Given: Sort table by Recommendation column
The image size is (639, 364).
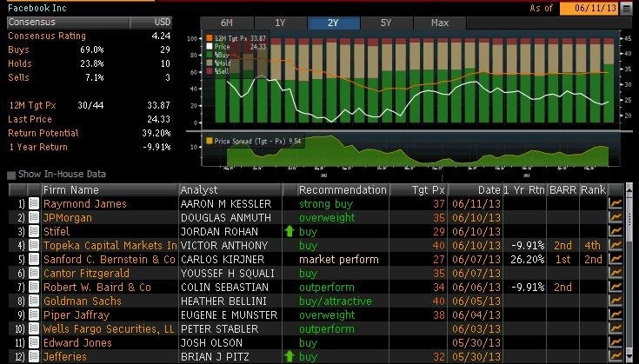Looking at the screenshot, I should click(x=343, y=189).
